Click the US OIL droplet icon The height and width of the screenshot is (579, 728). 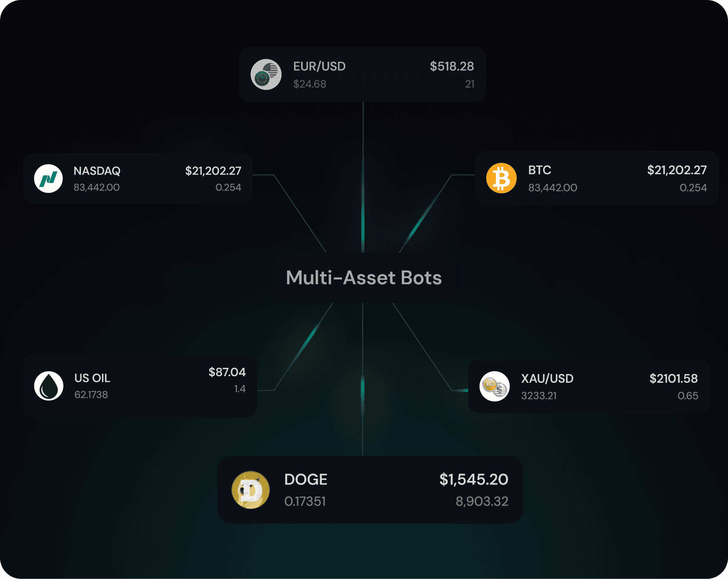[49, 386]
